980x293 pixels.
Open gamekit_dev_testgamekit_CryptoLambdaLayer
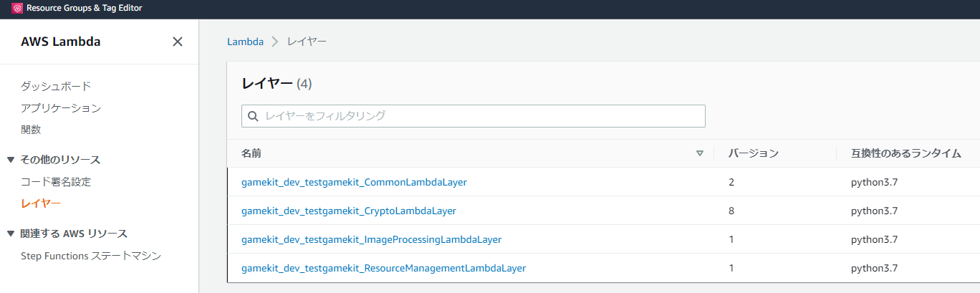[x=349, y=211]
